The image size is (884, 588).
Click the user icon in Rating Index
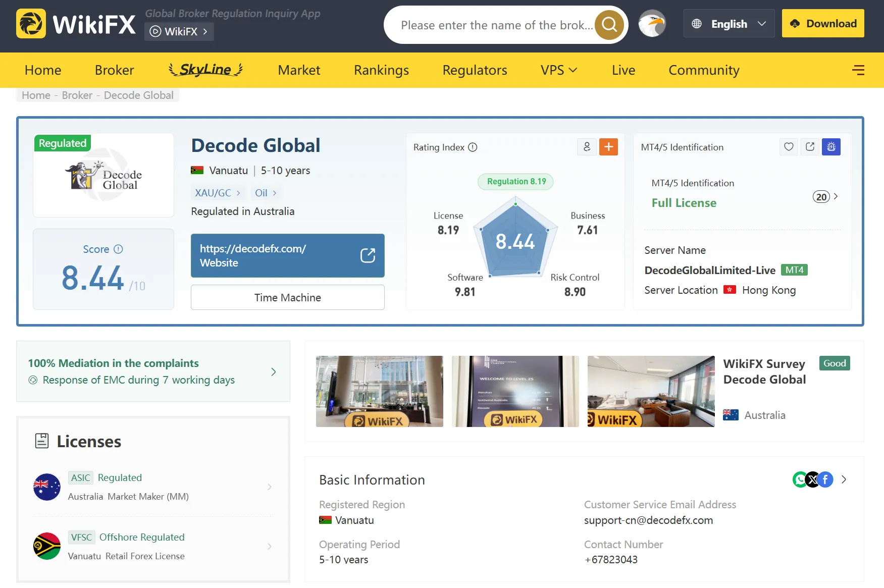click(x=587, y=147)
